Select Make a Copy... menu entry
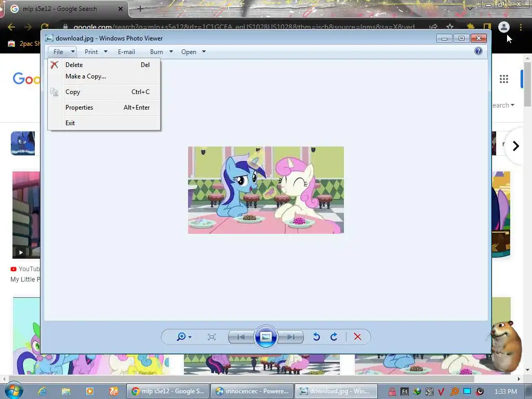The image size is (532, 399). [x=104, y=76]
